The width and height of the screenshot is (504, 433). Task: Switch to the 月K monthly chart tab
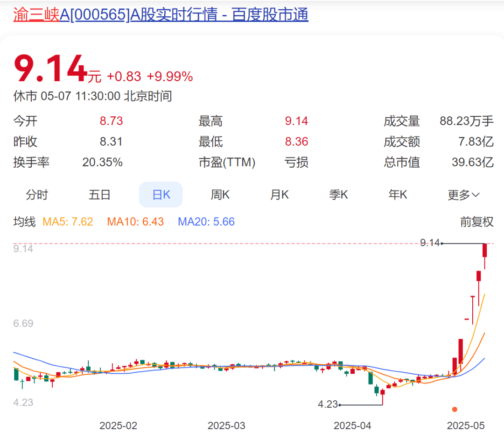tap(279, 195)
